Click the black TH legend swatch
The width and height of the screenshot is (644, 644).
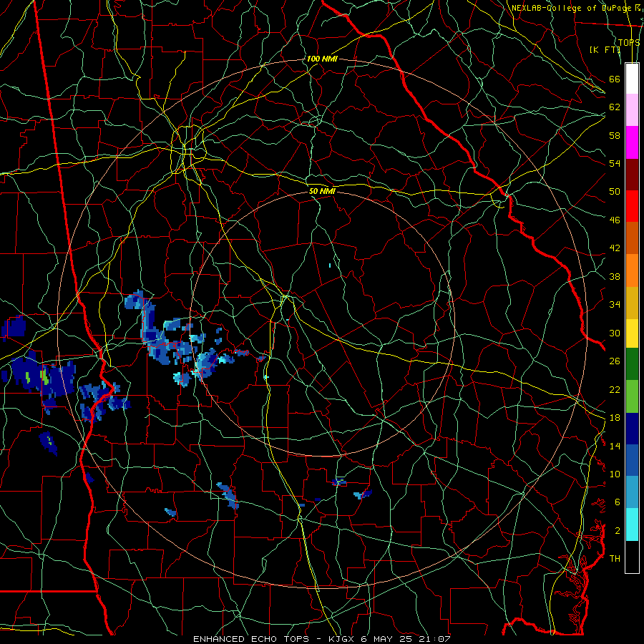[632, 557]
